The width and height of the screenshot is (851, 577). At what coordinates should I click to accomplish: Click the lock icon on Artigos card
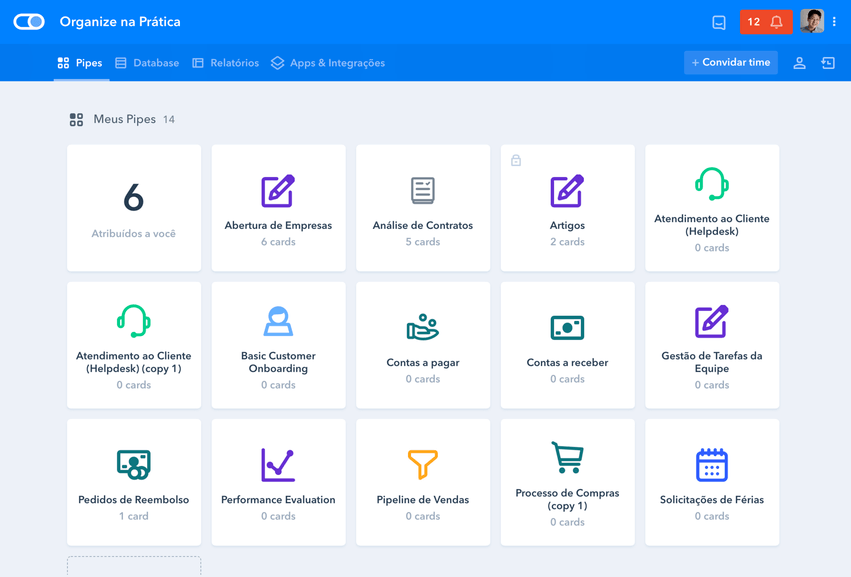pos(516,160)
